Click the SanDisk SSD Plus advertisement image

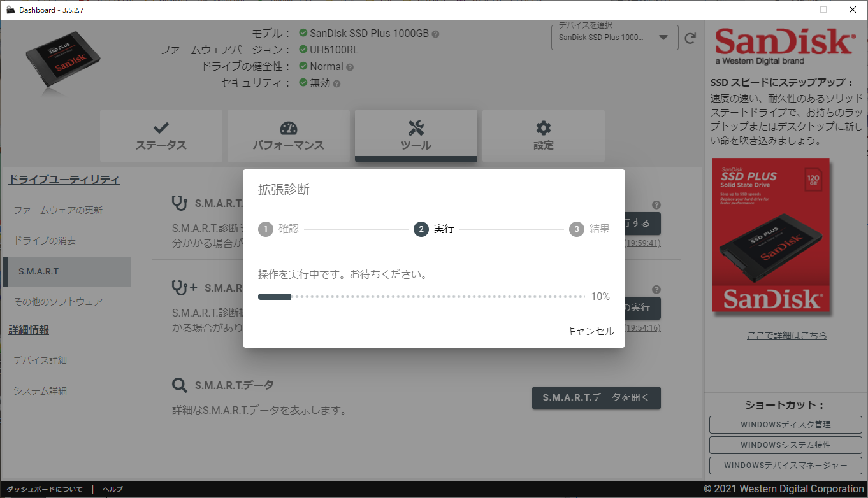click(x=772, y=235)
